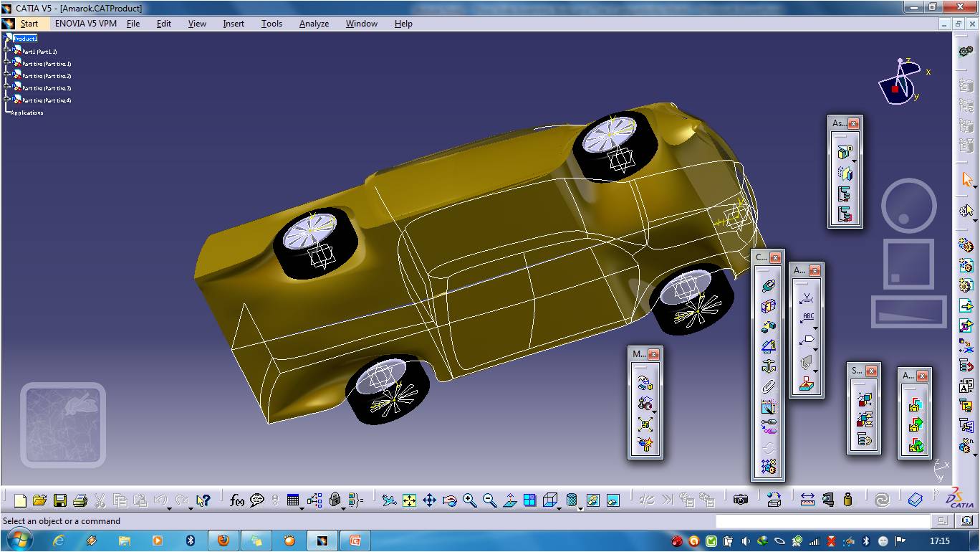This screenshot has height=552, width=980.
Task: Click the Select arrow tool in right toolbar
Action: point(966,179)
